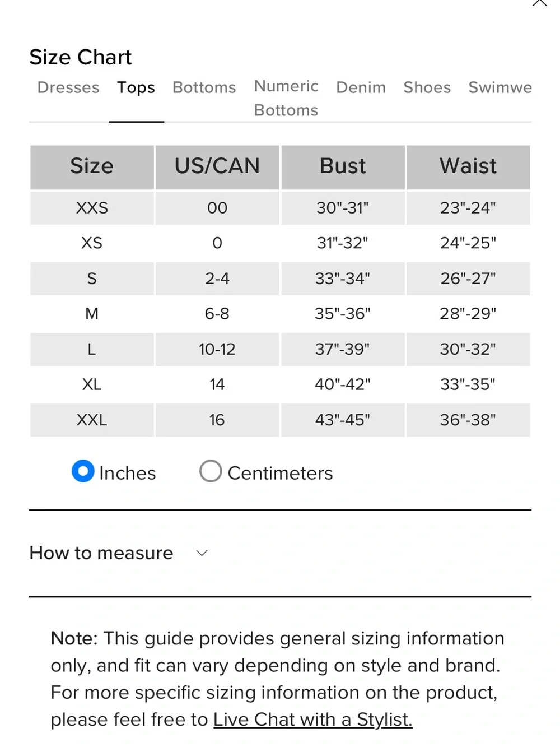Click the Bust column header
560x747 pixels.
[x=343, y=166]
